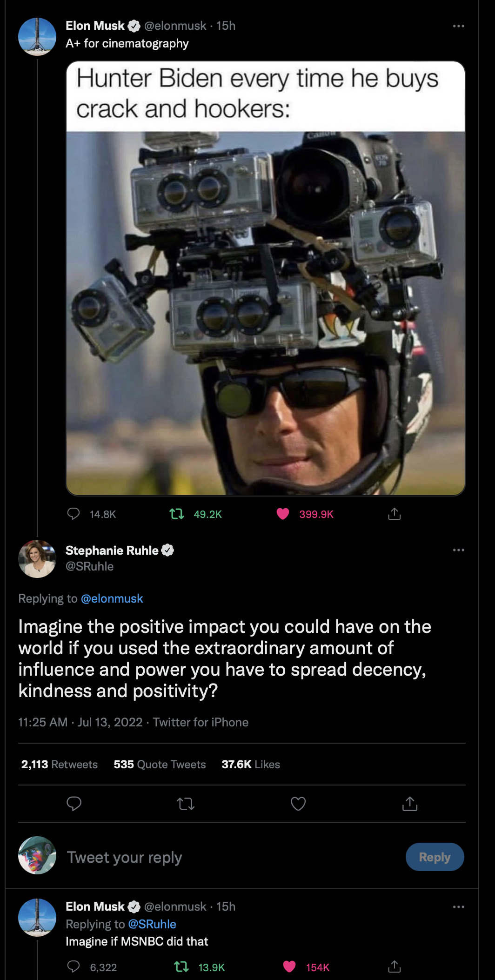This screenshot has width=495, height=980.
Task: Like Stephanie Ruhle's main tweet
Action: click(x=298, y=804)
